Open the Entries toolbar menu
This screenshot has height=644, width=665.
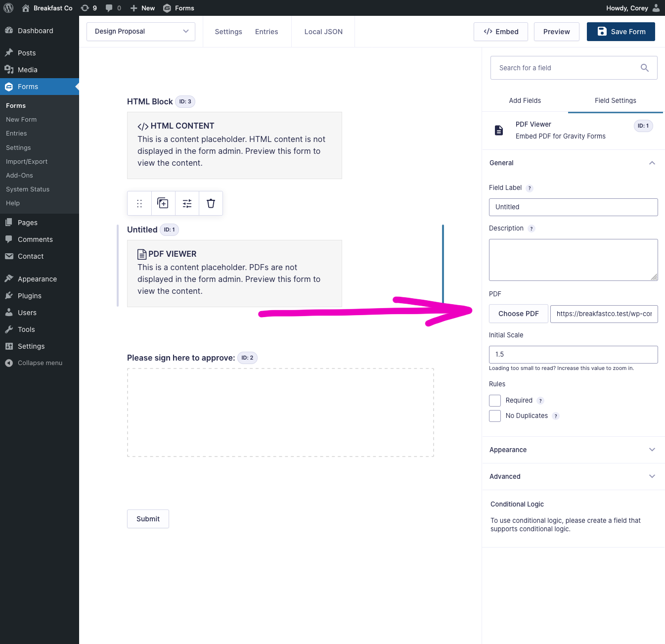[266, 32]
